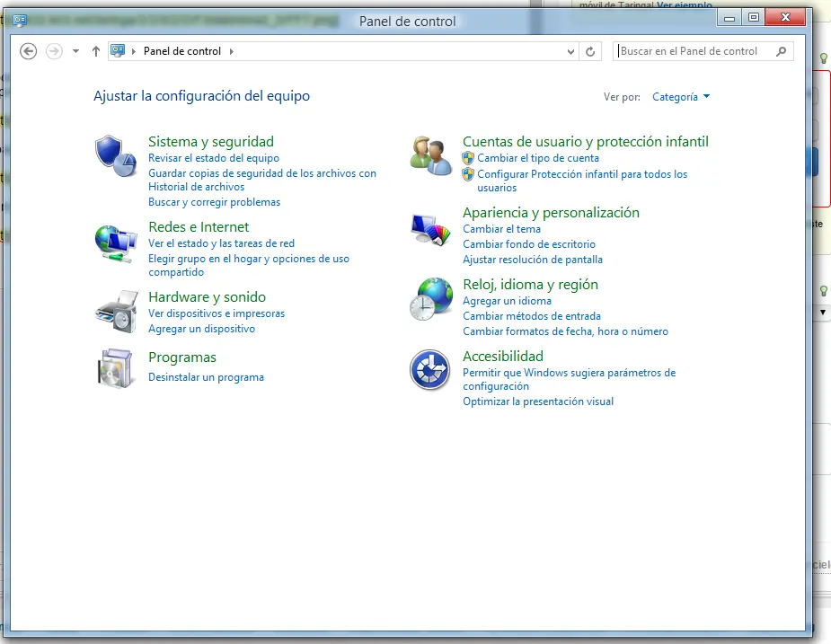Screen dimensions: 831x644
Task: Open the Ver por Categoría dropdown
Action: pos(681,97)
